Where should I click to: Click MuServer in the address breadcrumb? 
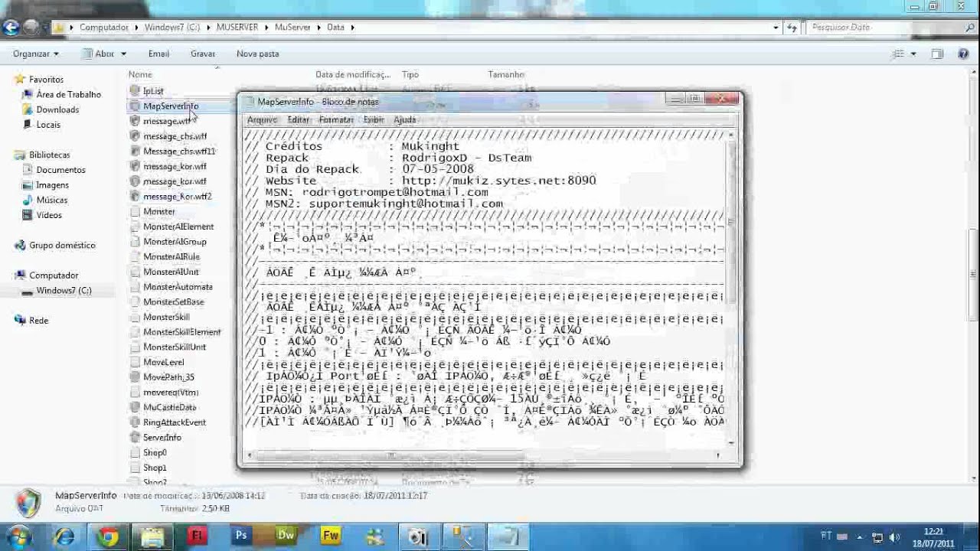coord(292,27)
